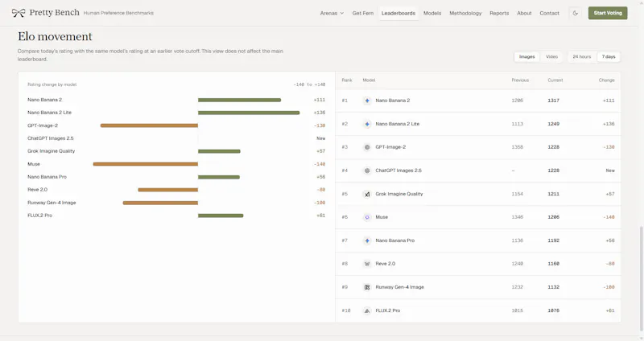Viewport: 644px width, 341px height.
Task: Click rank #1 cell
Action: 345,101
